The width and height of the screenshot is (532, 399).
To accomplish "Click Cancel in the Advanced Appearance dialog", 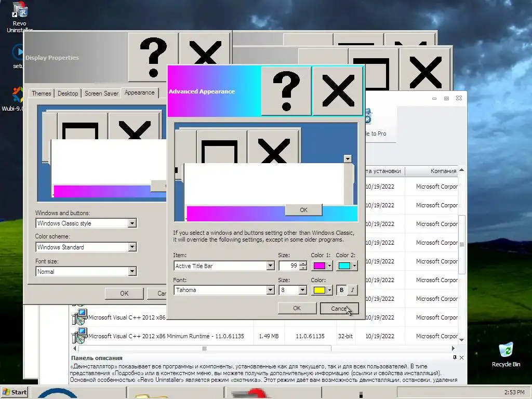I will pyautogui.click(x=339, y=308).
